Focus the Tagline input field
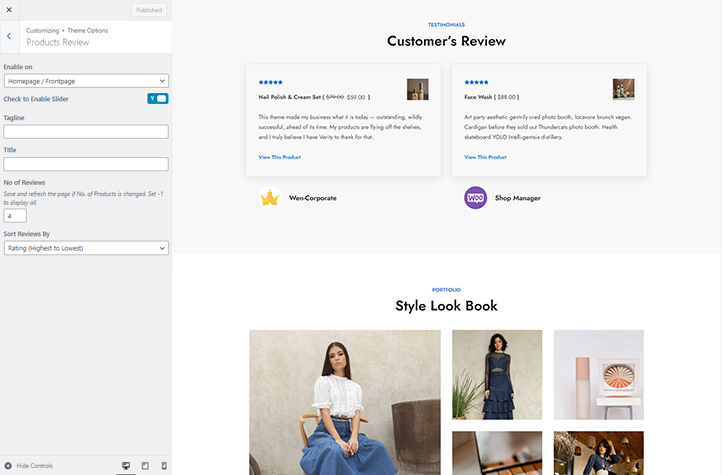Viewport: 722px width, 475px height. point(86,132)
